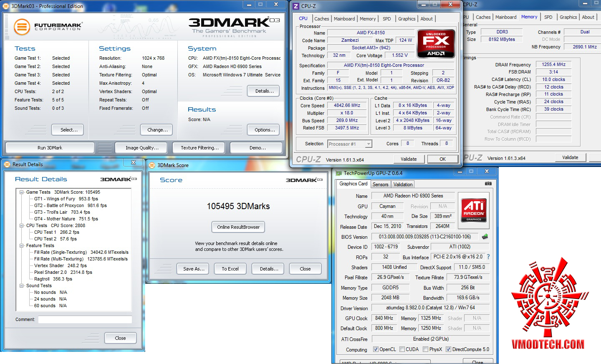Open the Online ResultBrowser
Screen dimensions: 601x364
pos(238,227)
